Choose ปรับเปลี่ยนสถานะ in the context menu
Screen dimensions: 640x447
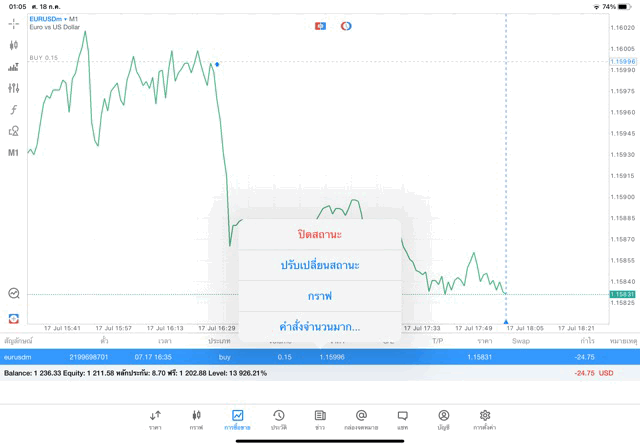pos(320,265)
